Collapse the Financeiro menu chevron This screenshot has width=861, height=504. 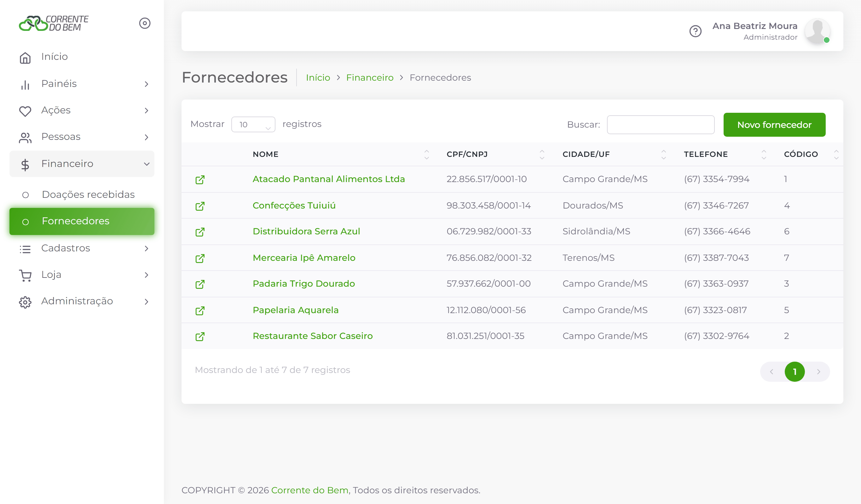[x=147, y=164]
